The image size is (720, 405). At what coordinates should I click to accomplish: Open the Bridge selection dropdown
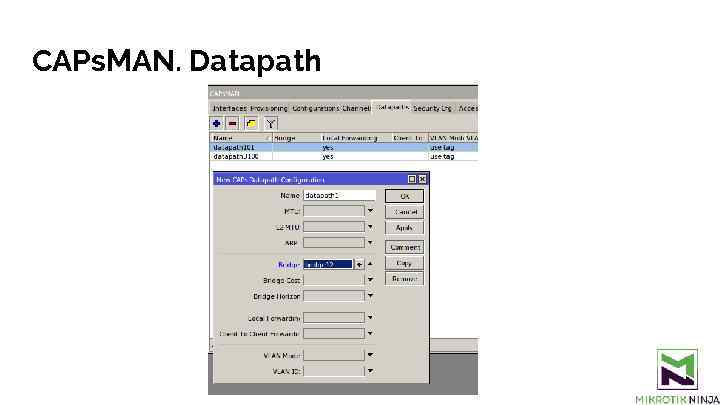[x=359, y=264]
